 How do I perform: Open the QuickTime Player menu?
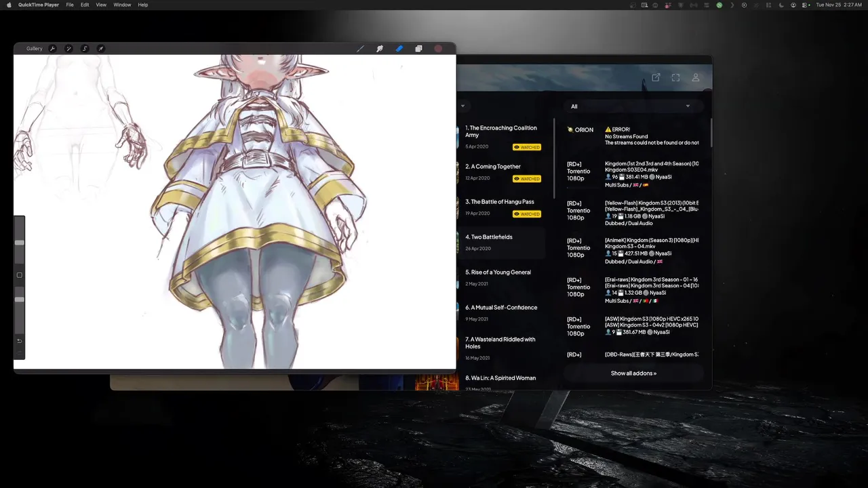[x=39, y=5]
